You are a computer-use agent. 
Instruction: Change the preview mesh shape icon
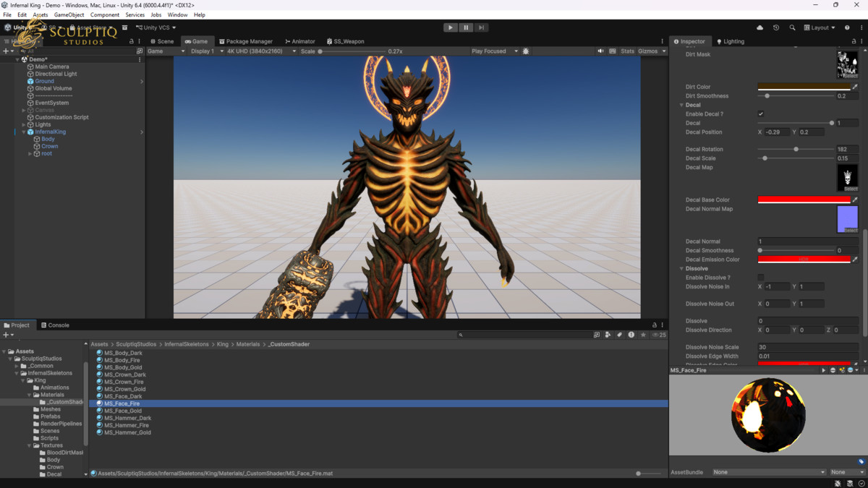pyautogui.click(x=834, y=370)
